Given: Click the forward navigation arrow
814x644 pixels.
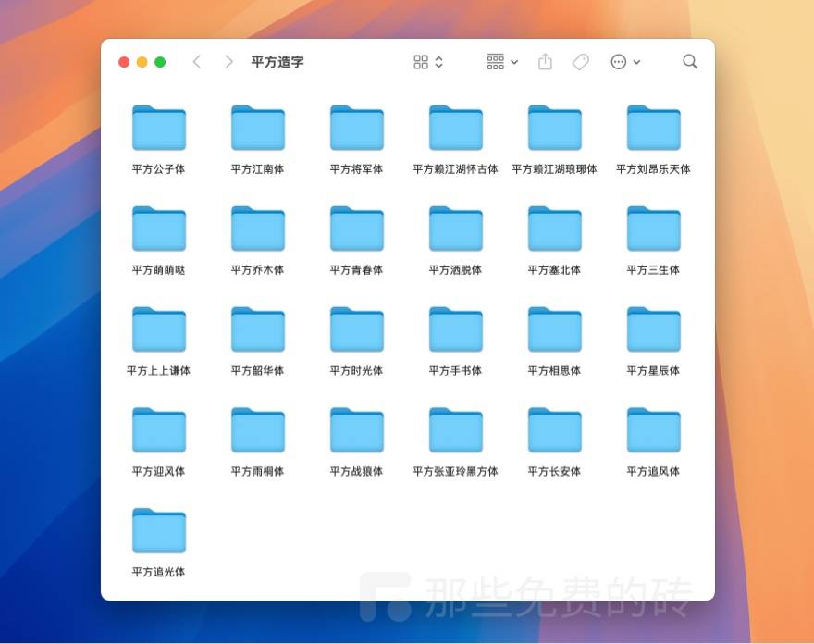Looking at the screenshot, I should [228, 62].
